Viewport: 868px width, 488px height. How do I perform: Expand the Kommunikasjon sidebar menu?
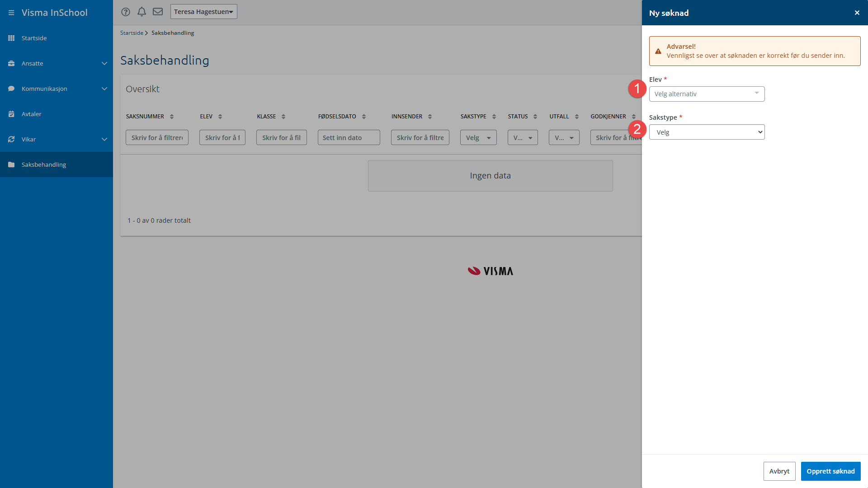[57, 89]
